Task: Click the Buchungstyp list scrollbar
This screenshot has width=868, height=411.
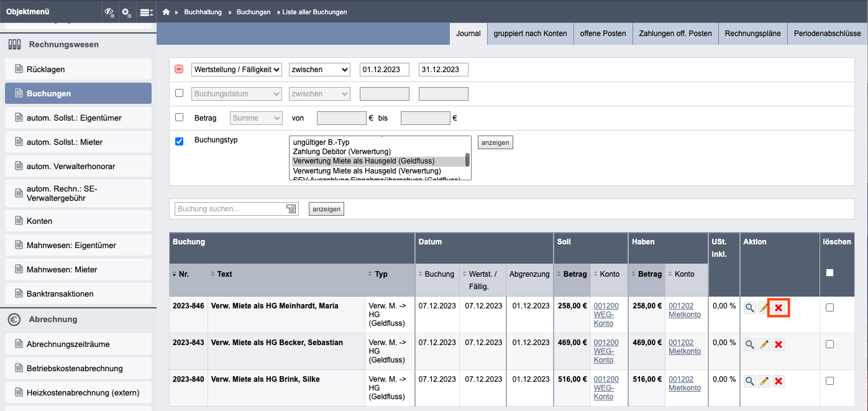Action: tap(467, 159)
